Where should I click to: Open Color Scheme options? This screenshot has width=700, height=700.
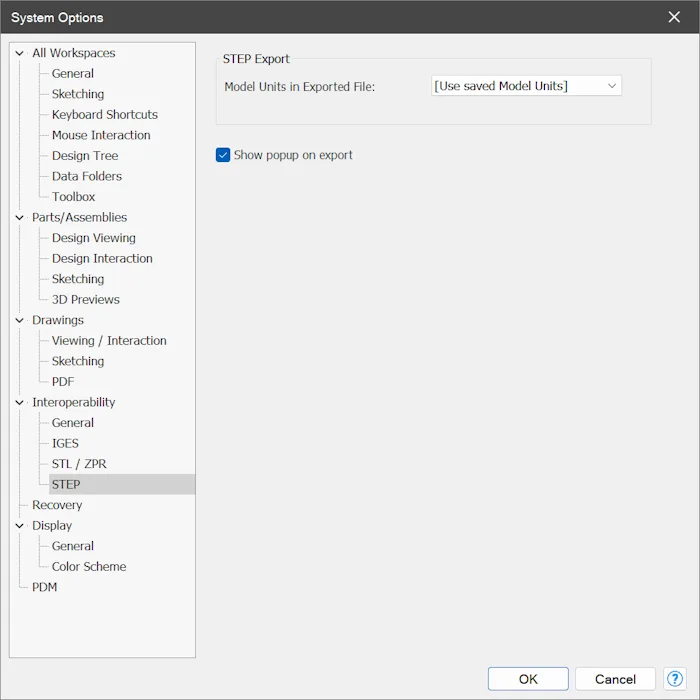[89, 566]
